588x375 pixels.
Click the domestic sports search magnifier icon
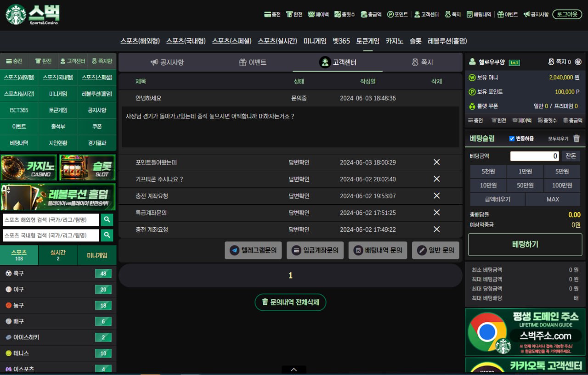107,235
